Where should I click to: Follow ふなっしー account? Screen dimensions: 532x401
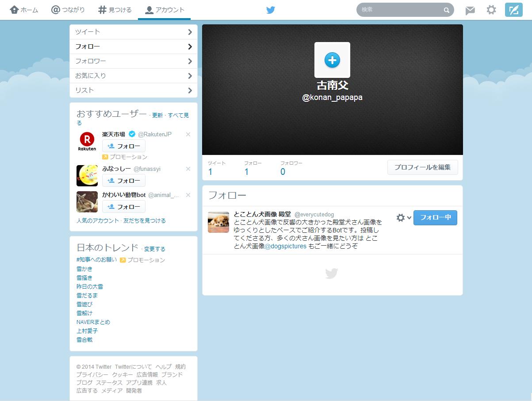124,181
